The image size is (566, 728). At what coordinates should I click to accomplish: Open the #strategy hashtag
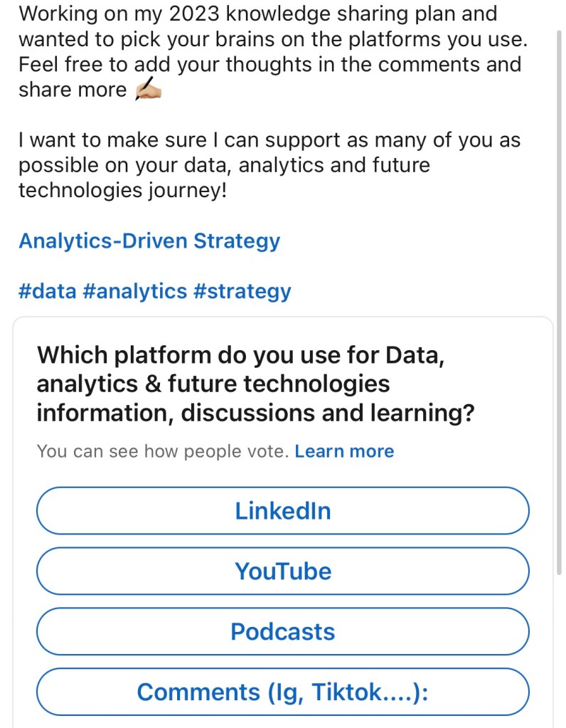[x=242, y=291]
